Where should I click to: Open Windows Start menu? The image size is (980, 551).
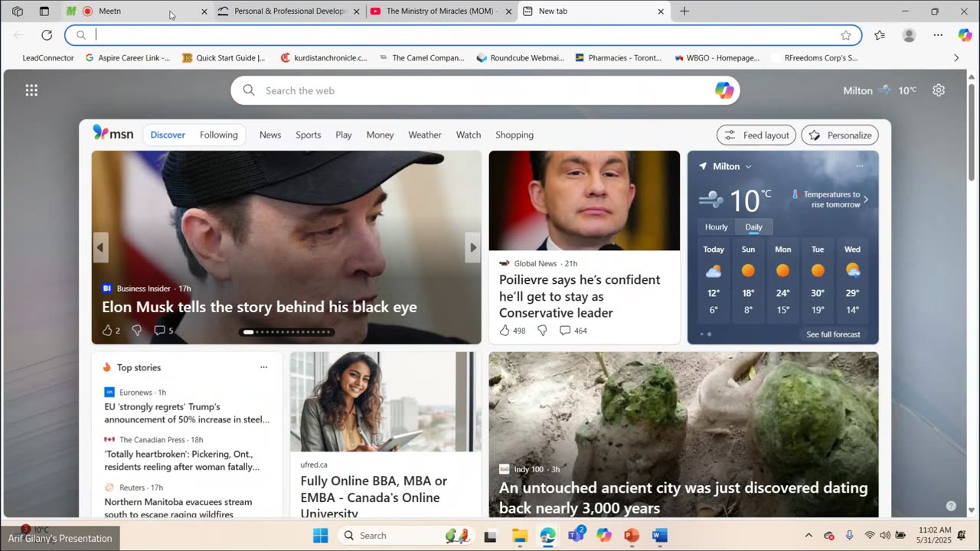(321, 536)
